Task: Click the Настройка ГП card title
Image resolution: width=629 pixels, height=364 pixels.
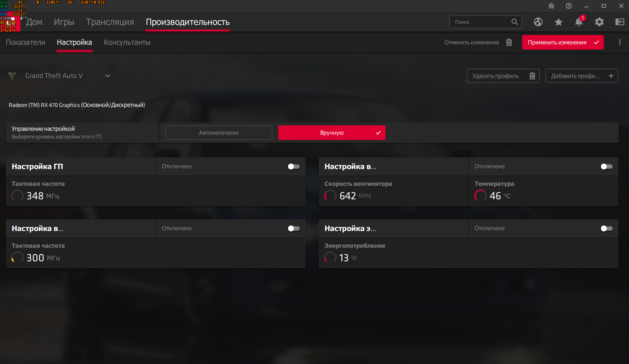Action: pyautogui.click(x=37, y=167)
